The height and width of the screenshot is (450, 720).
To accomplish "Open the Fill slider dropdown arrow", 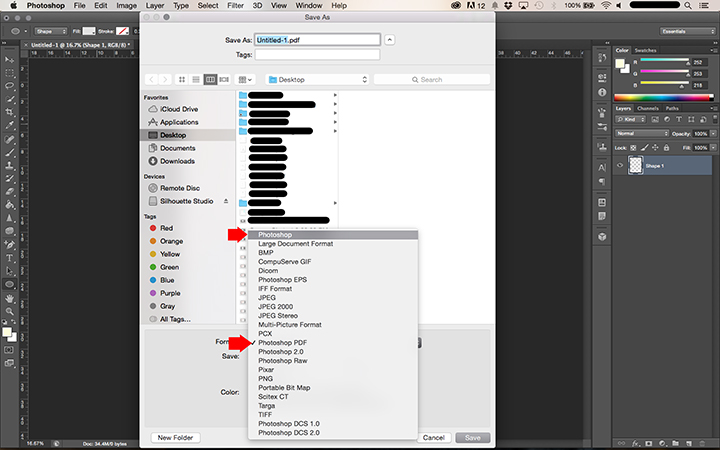I will 713,148.
